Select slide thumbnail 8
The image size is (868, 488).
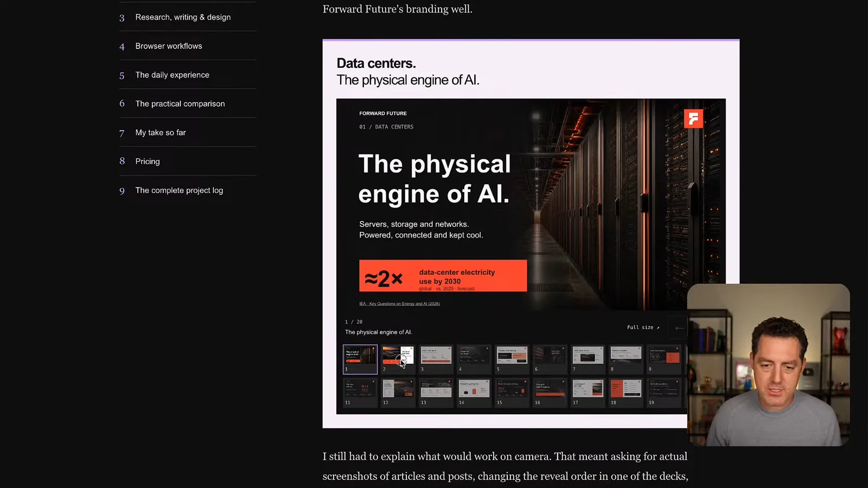tap(626, 359)
